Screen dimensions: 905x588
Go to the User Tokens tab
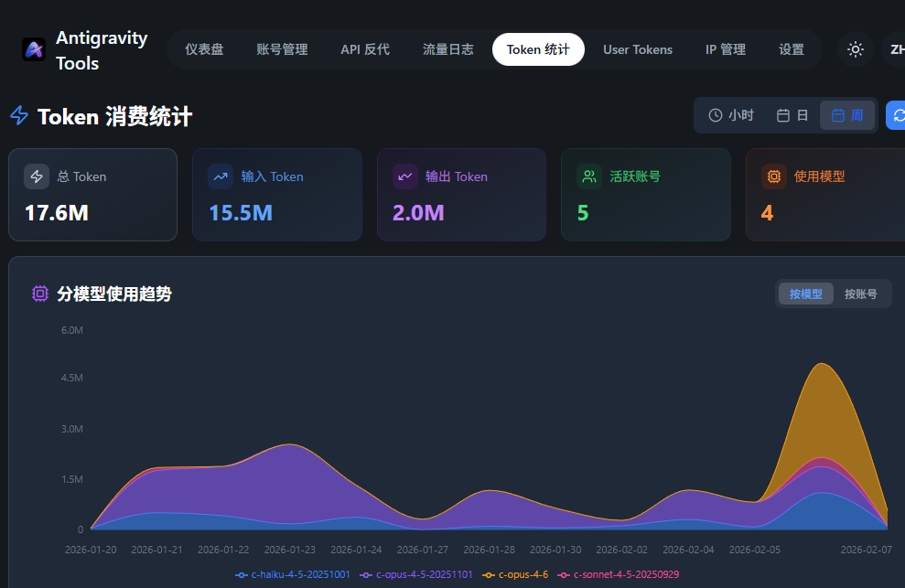(x=638, y=49)
